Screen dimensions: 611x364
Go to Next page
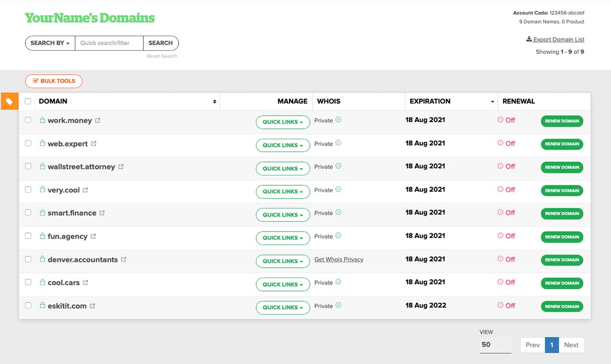point(571,345)
